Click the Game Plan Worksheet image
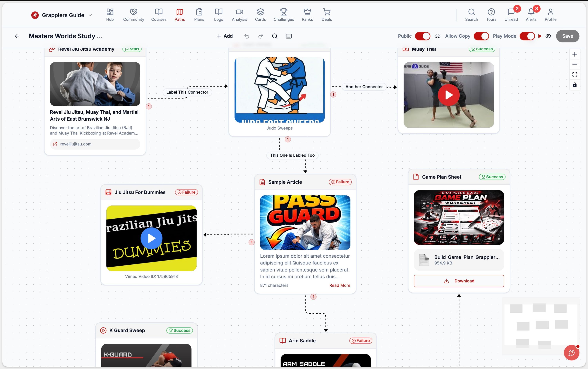Viewport: 588px width, 369px height. point(459,217)
